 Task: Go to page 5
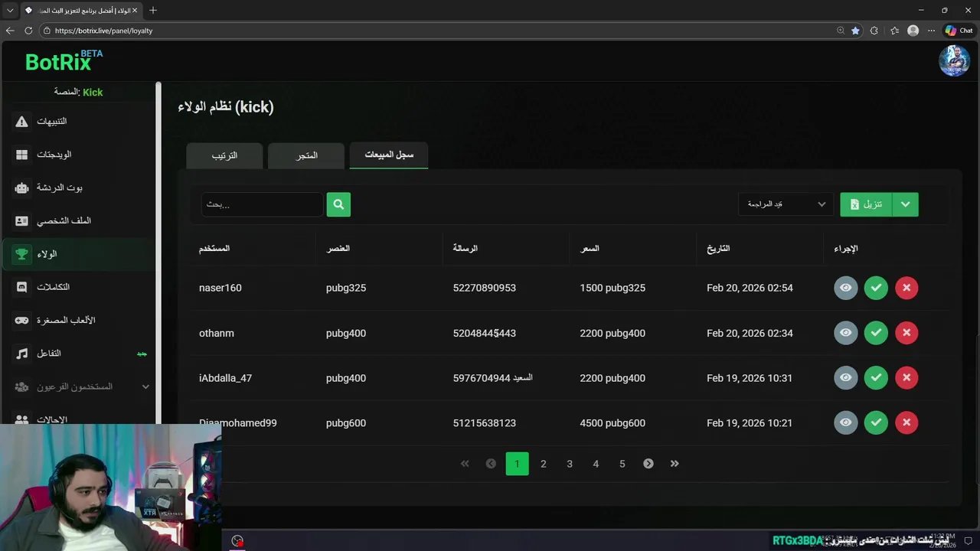point(622,464)
